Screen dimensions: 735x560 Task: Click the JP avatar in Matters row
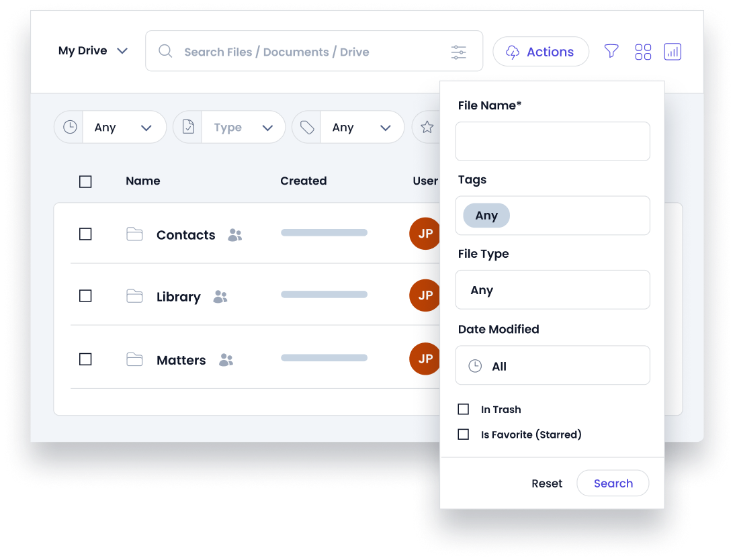425,359
